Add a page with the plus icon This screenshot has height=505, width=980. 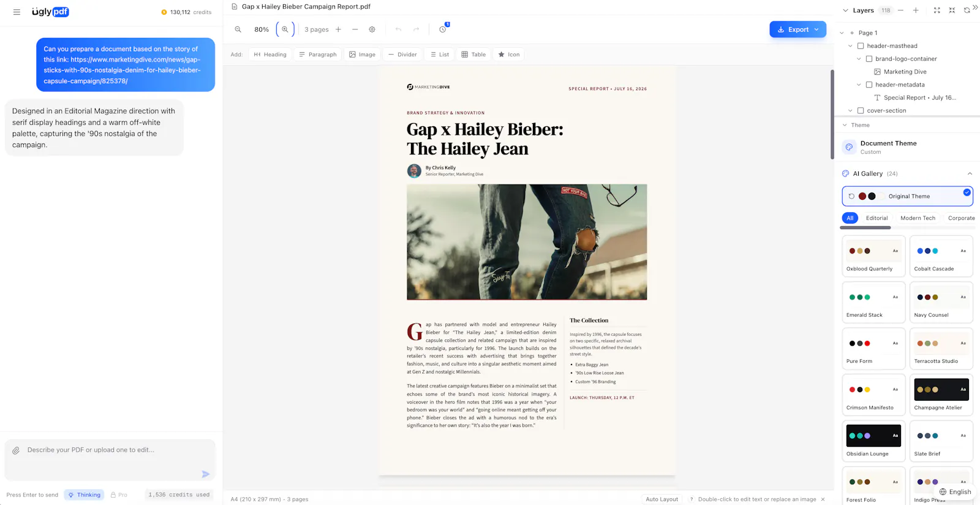338,29
